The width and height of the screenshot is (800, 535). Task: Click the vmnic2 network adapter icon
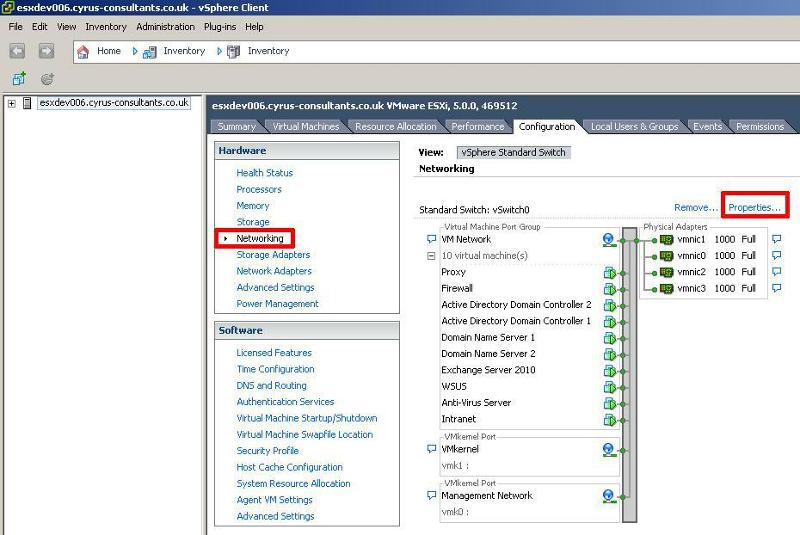pyautogui.click(x=666, y=272)
